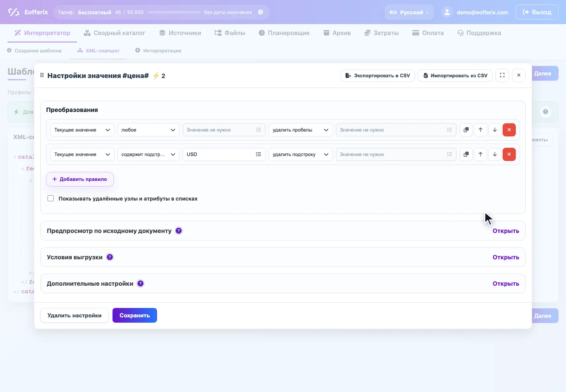This screenshot has width=566, height=392.
Task: Move first rule down arrow
Action: click(x=495, y=130)
